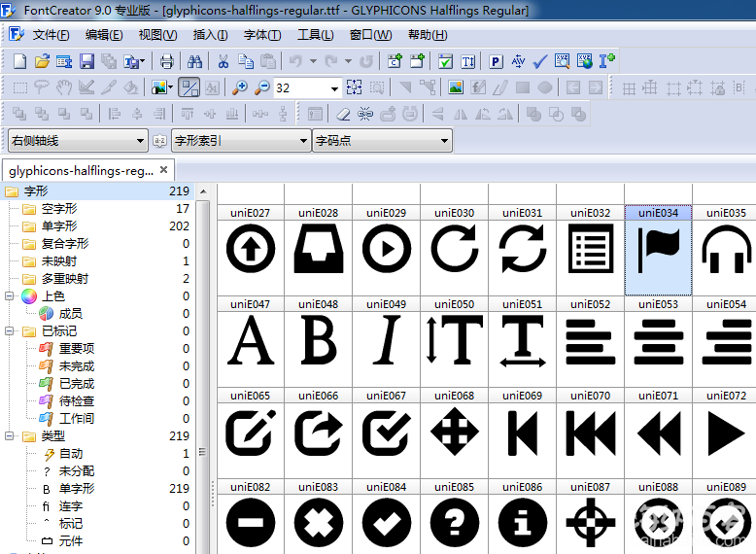Open the zoom level 32 dropdown

pyautogui.click(x=334, y=88)
